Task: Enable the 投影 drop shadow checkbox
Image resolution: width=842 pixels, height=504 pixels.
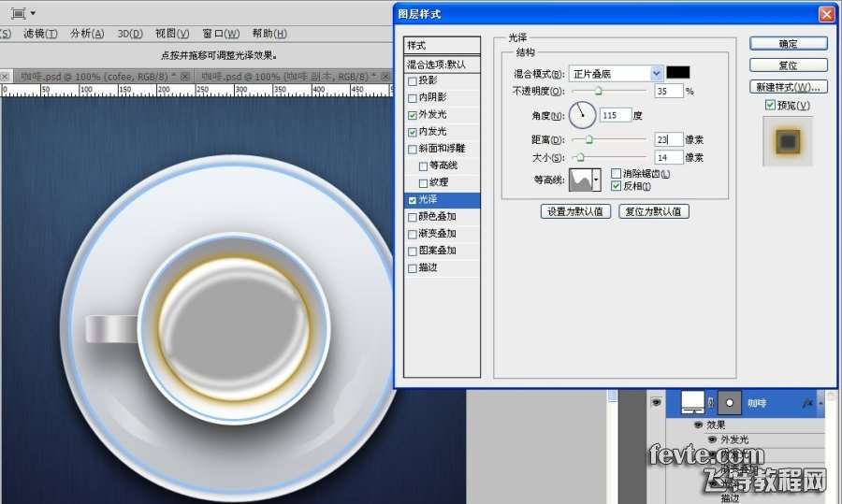Action: [x=413, y=81]
